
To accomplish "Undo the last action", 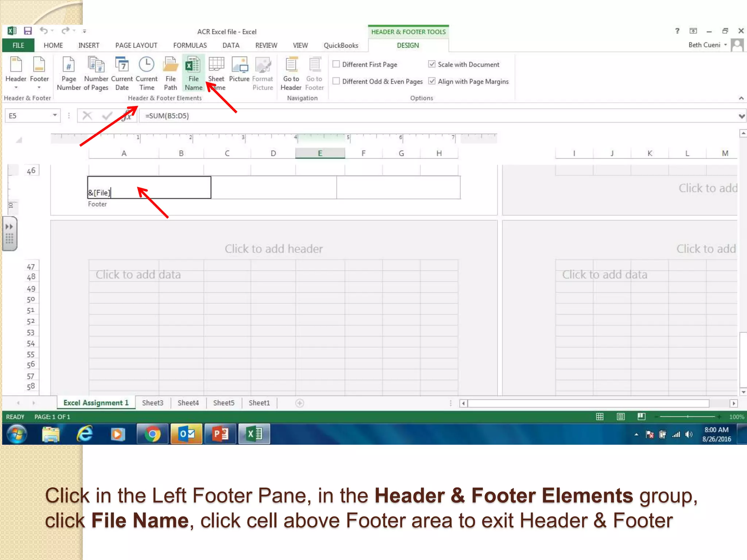I will coord(44,31).
